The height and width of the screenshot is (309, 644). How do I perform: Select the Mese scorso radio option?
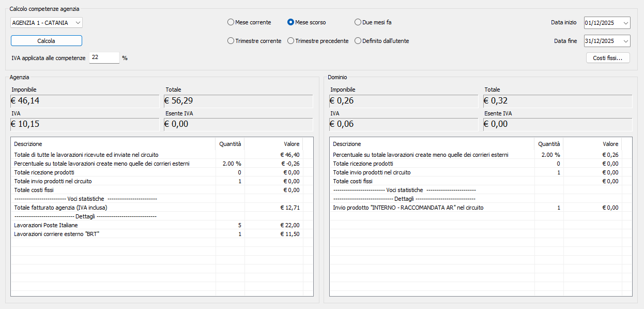pos(291,22)
